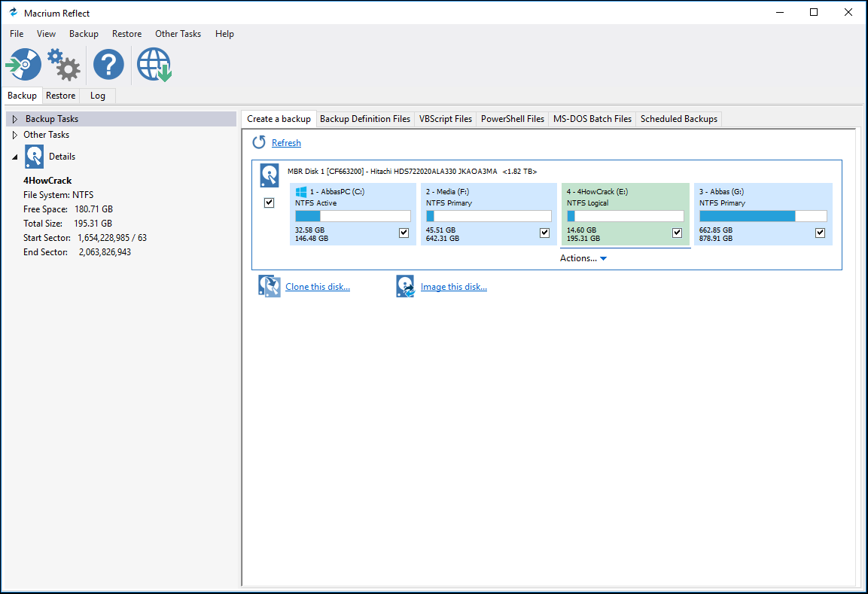The image size is (868, 594).
Task: Click the Media (F:) usage bar
Action: pyautogui.click(x=489, y=216)
